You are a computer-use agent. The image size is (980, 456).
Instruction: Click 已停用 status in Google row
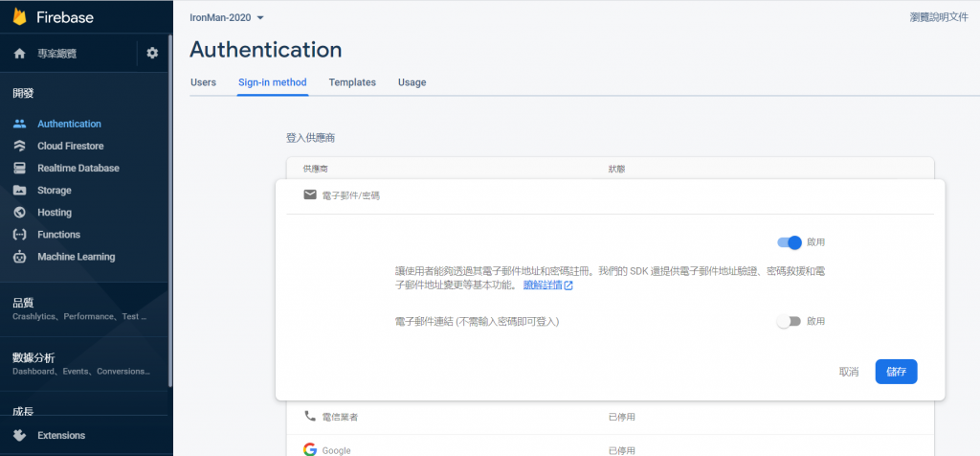click(x=622, y=450)
